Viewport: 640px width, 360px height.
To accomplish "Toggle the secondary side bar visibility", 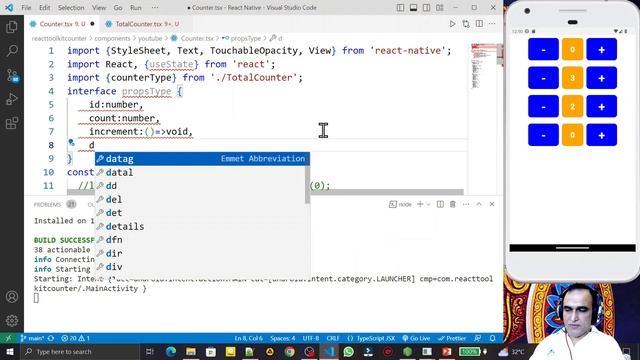I will pyautogui.click(x=427, y=8).
